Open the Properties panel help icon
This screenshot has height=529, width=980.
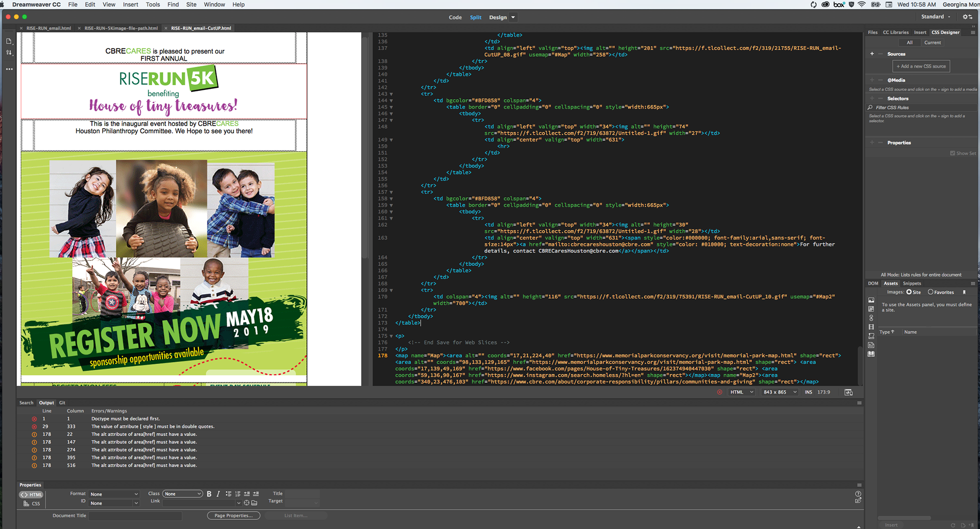(858, 494)
